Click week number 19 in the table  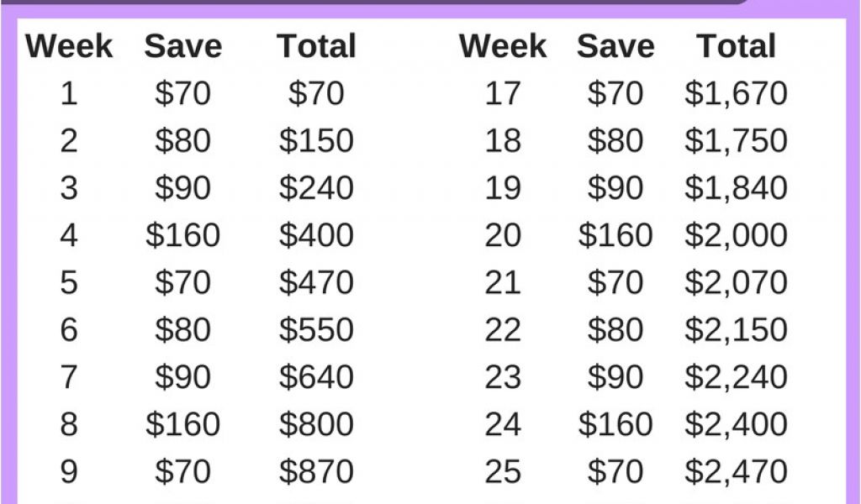[x=503, y=188]
